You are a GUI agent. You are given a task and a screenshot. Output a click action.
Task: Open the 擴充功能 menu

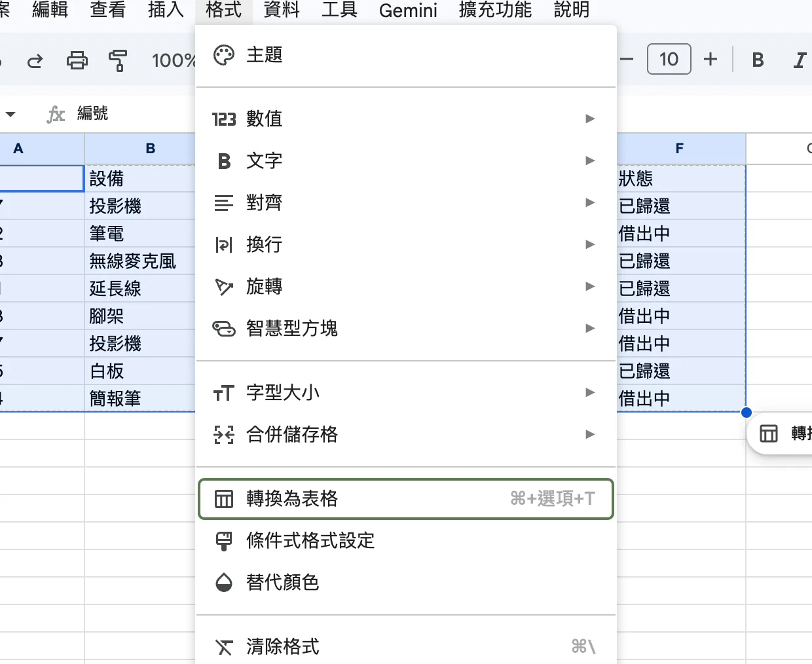[x=495, y=10]
